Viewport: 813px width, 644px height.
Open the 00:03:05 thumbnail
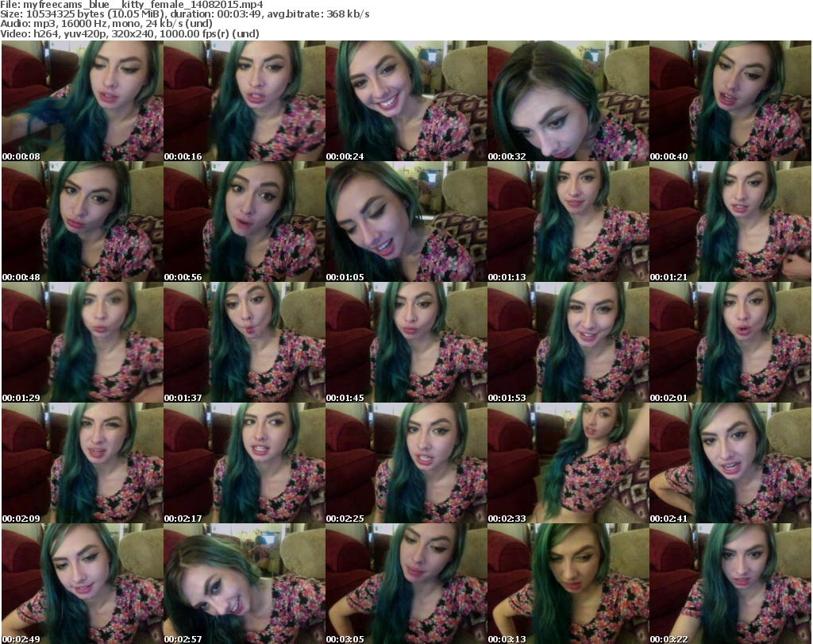pos(406,584)
